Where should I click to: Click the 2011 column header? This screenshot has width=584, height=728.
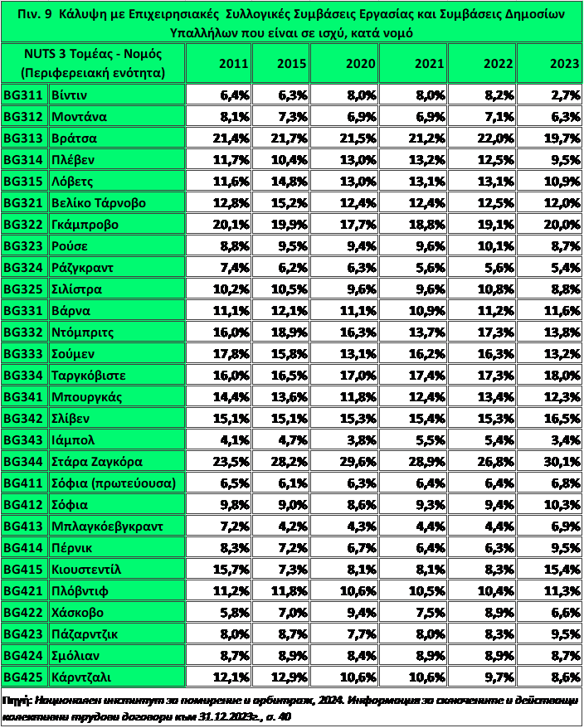pos(218,63)
